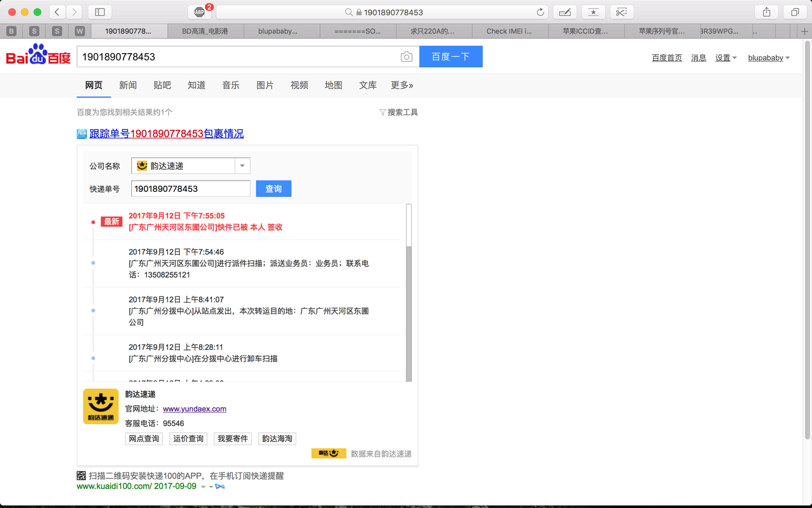This screenshot has width=812, height=508.
Task: Switch to the 苹果ICCID查… tab
Action: (x=586, y=31)
